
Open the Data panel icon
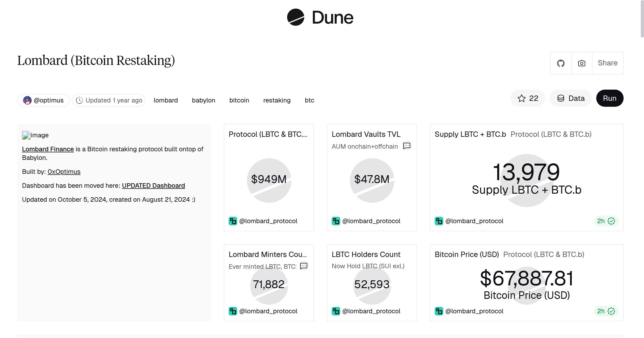tap(561, 98)
